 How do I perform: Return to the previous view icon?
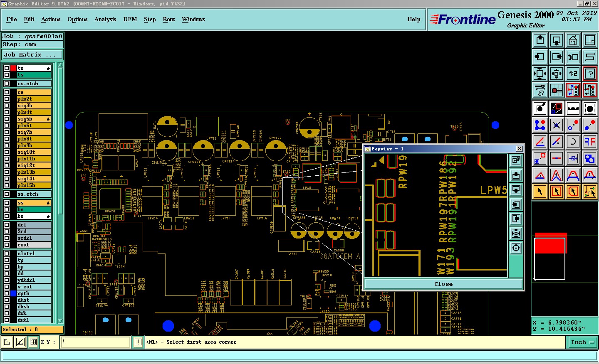[x=573, y=57]
